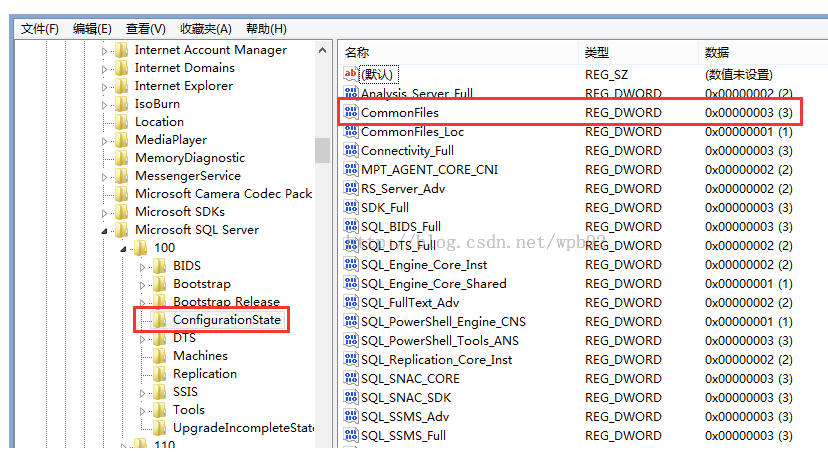The height and width of the screenshot is (452, 828).
Task: Expand the Bootstrap key
Action: (142, 285)
